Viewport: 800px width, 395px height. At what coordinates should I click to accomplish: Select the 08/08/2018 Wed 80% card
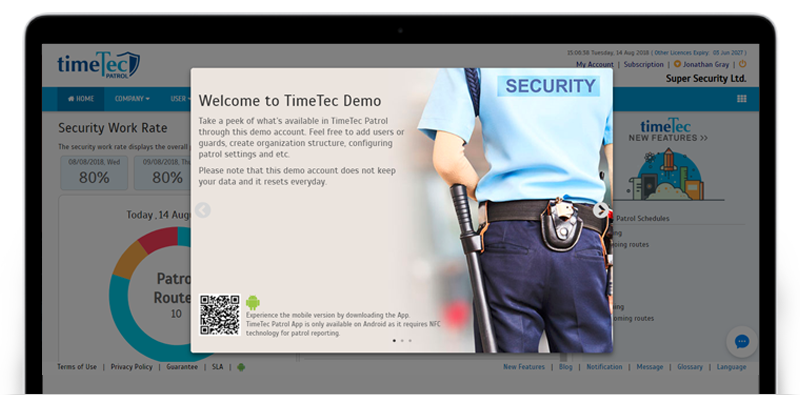pyautogui.click(x=94, y=172)
